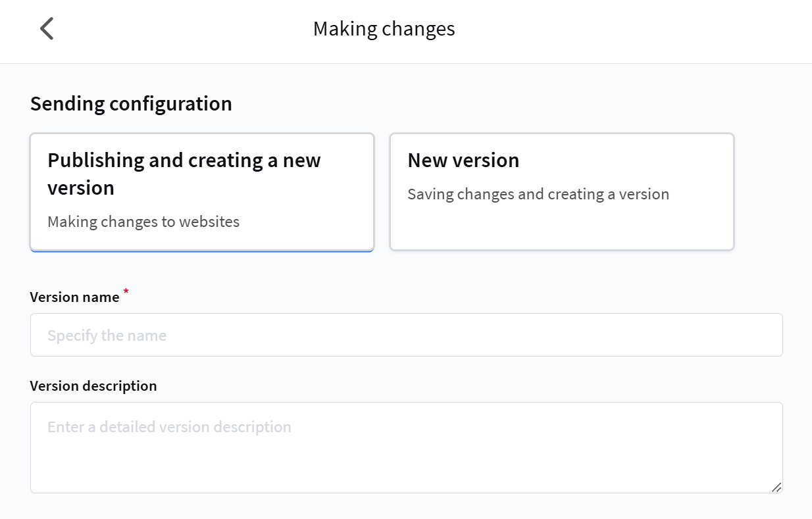The height and width of the screenshot is (519, 812).
Task: Click the New version card title text
Action: (463, 161)
